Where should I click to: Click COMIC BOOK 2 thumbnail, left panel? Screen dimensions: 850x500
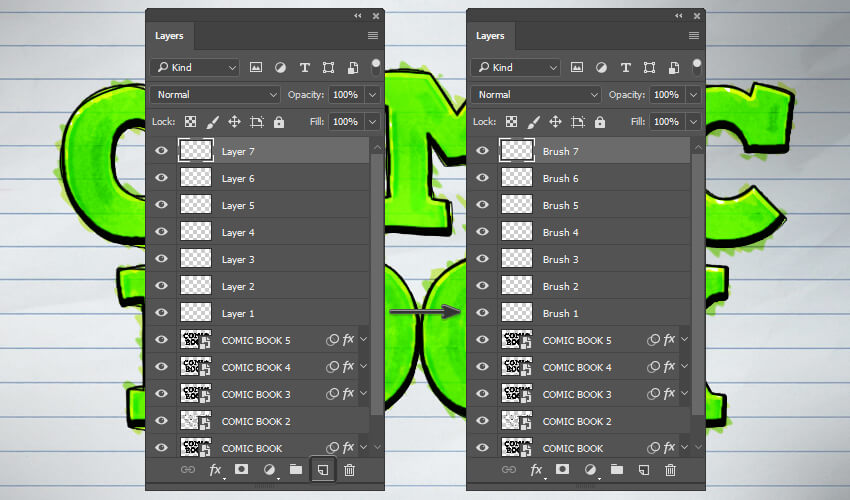pos(196,421)
